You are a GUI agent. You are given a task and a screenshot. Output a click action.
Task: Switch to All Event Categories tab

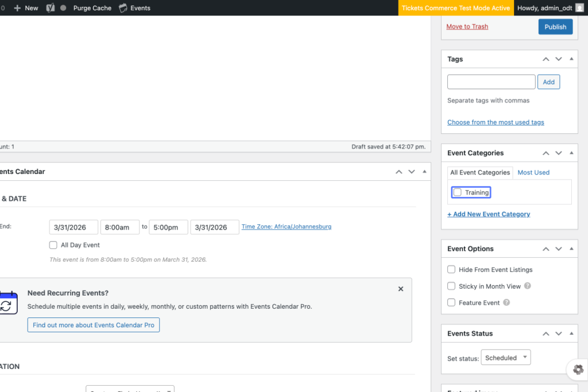(480, 172)
